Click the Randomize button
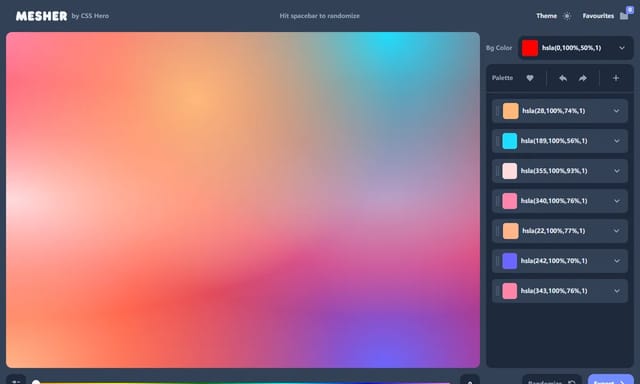This screenshot has height=384, width=640. click(x=551, y=380)
